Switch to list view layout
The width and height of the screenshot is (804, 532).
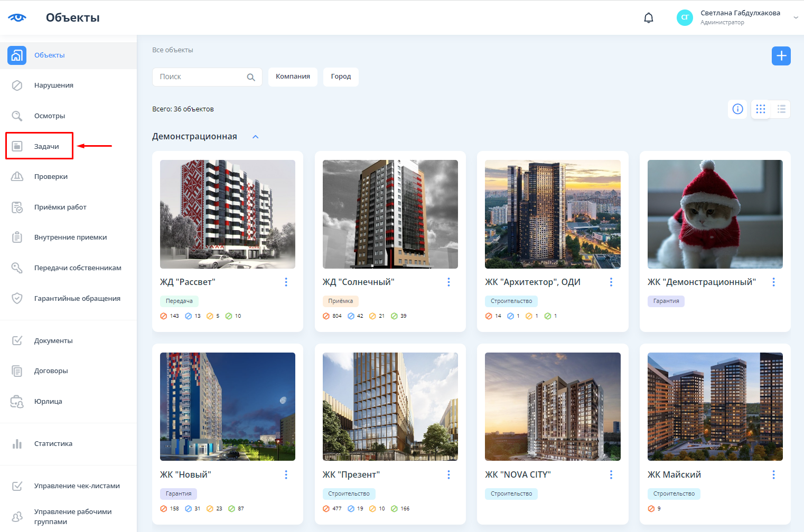tap(781, 109)
